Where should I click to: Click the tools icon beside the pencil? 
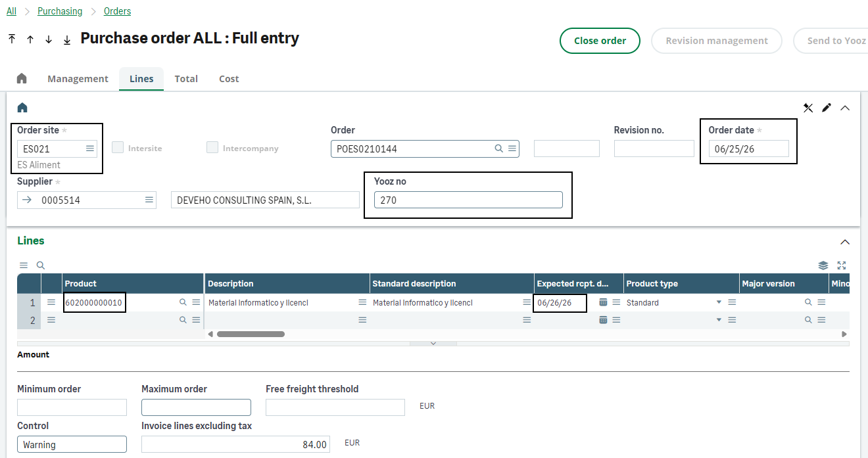pos(808,108)
